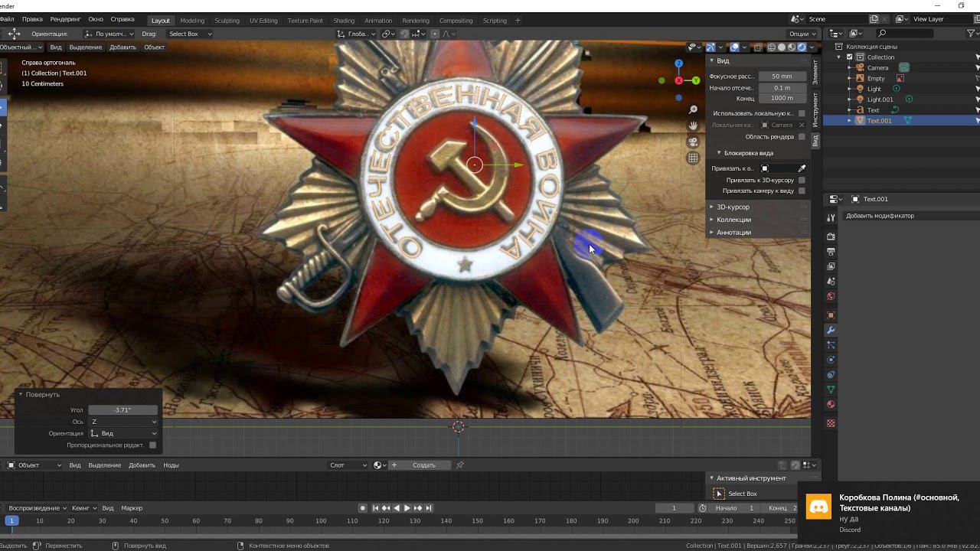Click the red X axis on navigation gizmo

[x=678, y=80]
